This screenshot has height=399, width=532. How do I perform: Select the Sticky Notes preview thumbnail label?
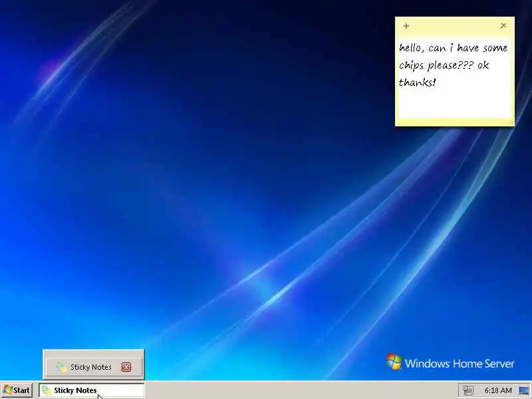[x=90, y=367]
